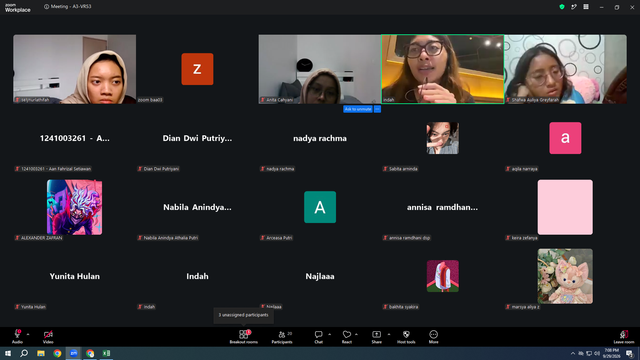Click the nadya rachma name tile
This screenshot has width=640, height=360.
point(320,138)
